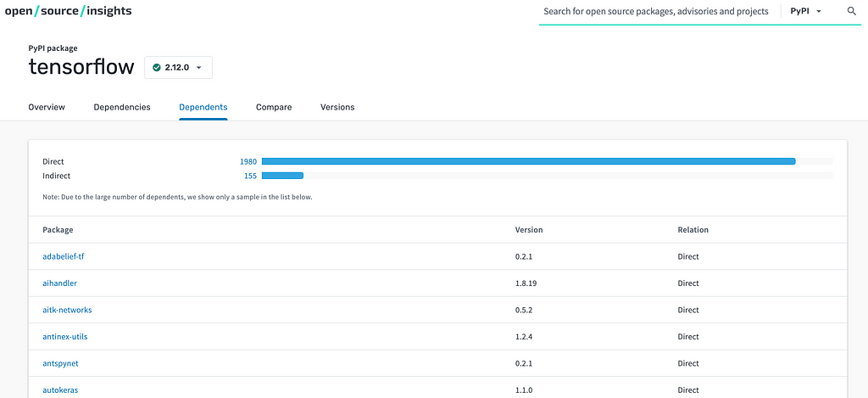The height and width of the screenshot is (398, 868).
Task: Open the Versions tab
Action: coord(337,107)
